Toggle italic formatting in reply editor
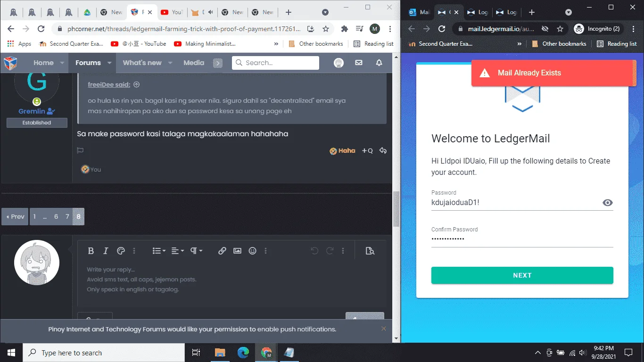The height and width of the screenshot is (362, 644). click(x=106, y=251)
